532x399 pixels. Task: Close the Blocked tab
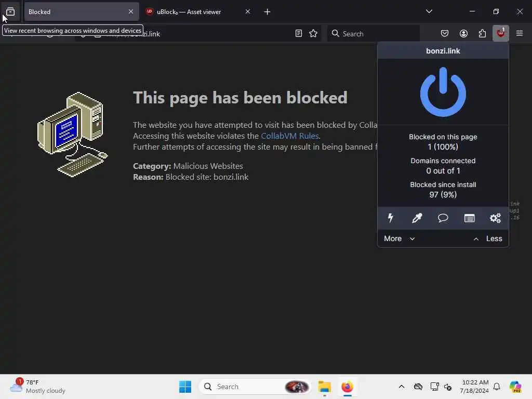(x=131, y=11)
